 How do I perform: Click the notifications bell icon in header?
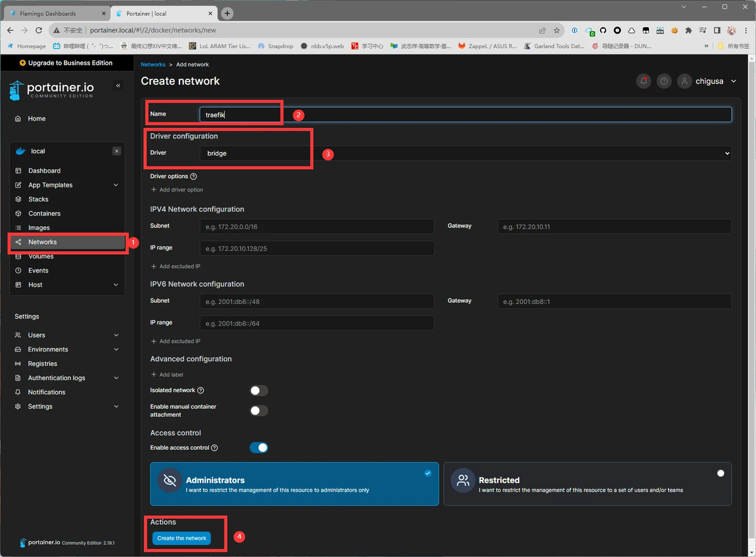click(x=644, y=81)
